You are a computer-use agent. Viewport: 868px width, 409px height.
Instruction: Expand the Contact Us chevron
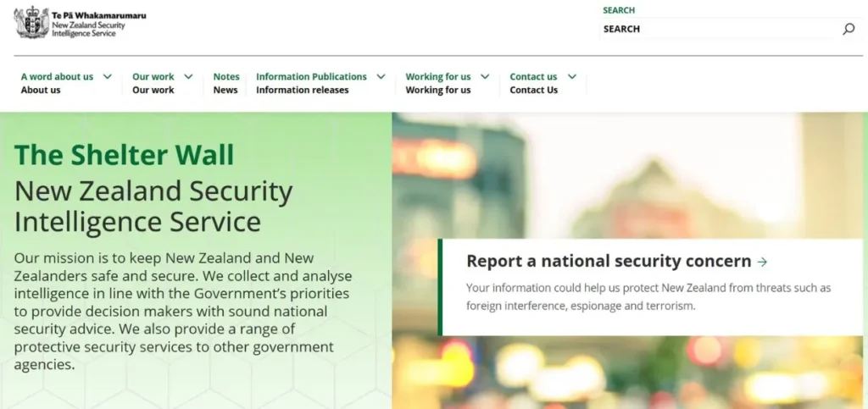point(572,76)
